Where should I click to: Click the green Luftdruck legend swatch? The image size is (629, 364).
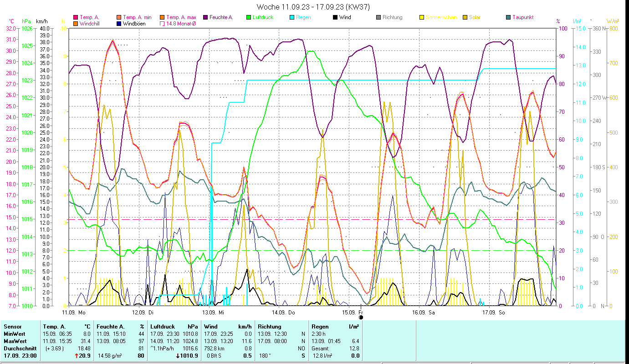point(249,17)
